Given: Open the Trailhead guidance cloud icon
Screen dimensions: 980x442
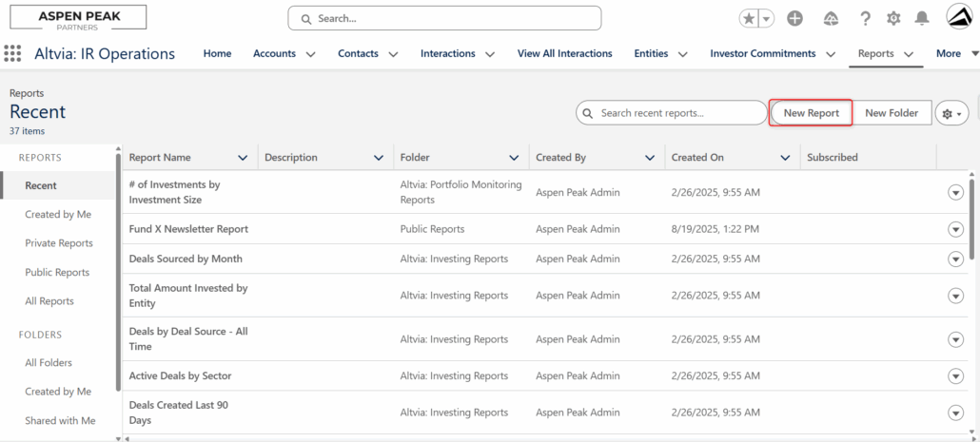Looking at the screenshot, I should point(831,19).
